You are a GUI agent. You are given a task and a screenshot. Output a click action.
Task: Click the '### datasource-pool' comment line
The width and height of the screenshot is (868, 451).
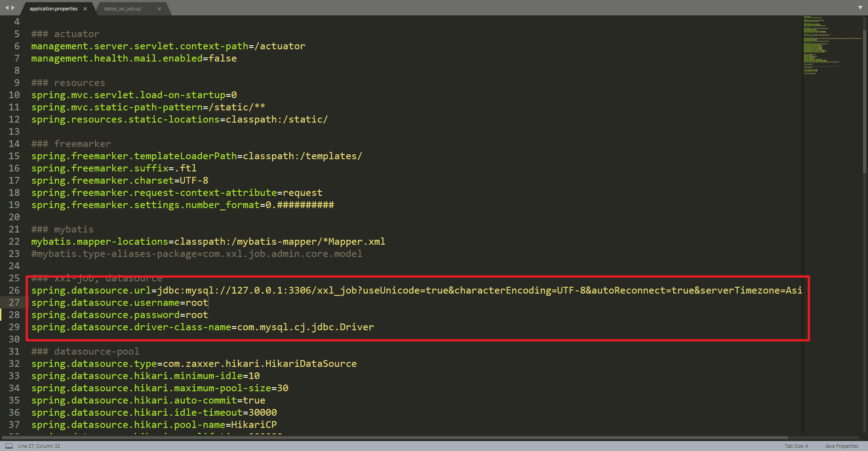pyautogui.click(x=85, y=351)
